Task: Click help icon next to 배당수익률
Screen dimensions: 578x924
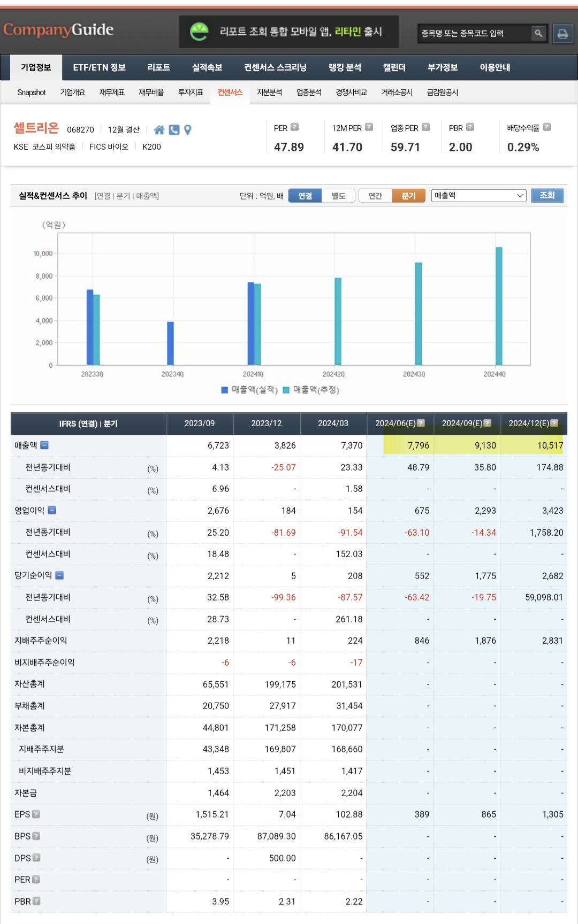Action: click(546, 127)
